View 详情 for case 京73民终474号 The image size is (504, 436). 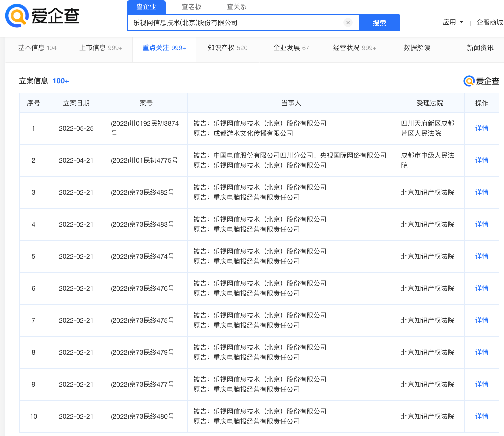click(482, 257)
